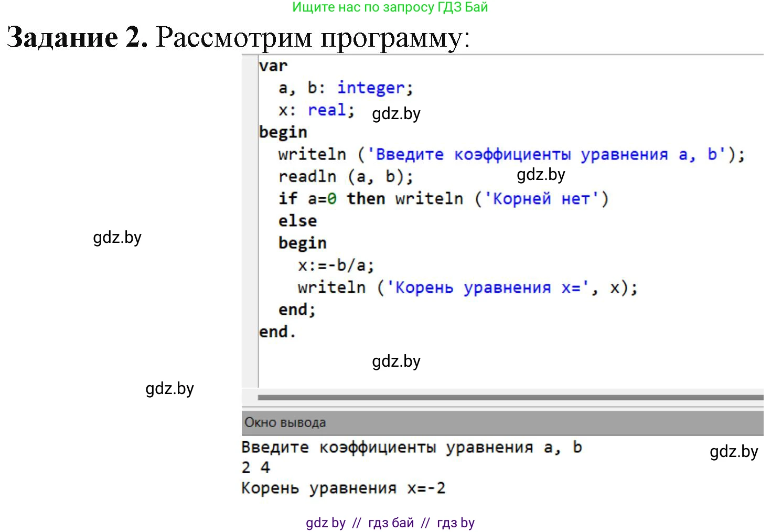Click the Корень уравнения writeln statement
This screenshot has width=782, height=532.
pos(467,286)
